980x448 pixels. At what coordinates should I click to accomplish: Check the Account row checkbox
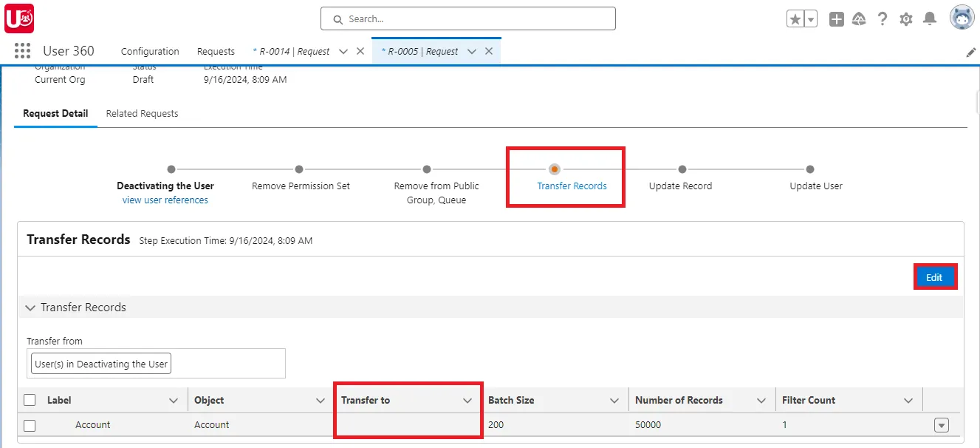(30, 425)
